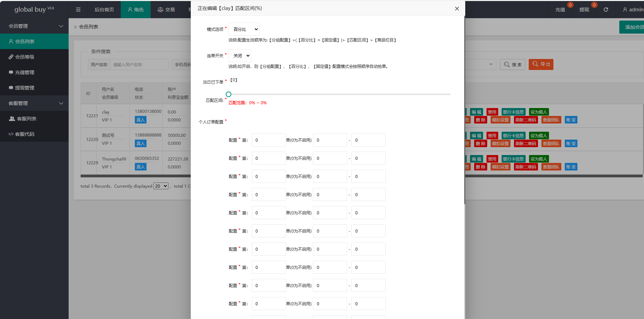
Task: Click 账变 for user 测试号
Action: 571,143
